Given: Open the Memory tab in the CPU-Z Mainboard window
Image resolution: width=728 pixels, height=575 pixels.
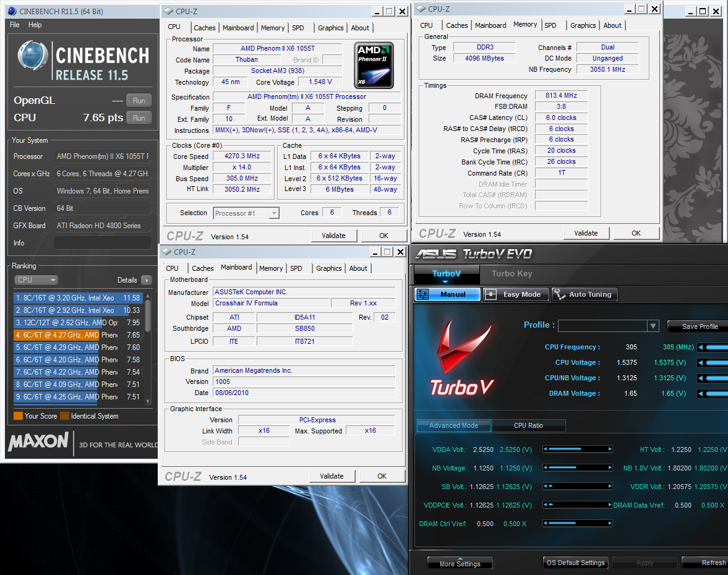Looking at the screenshot, I should coord(271,268).
